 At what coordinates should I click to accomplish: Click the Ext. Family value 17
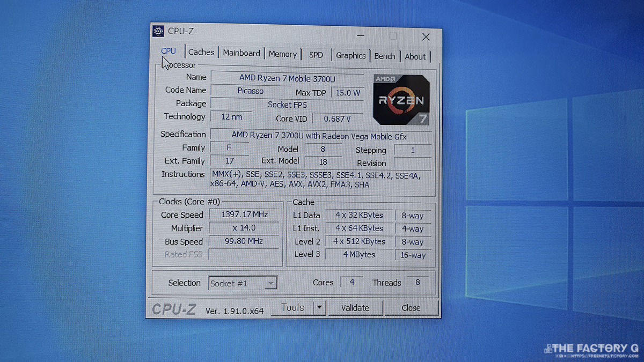click(230, 160)
